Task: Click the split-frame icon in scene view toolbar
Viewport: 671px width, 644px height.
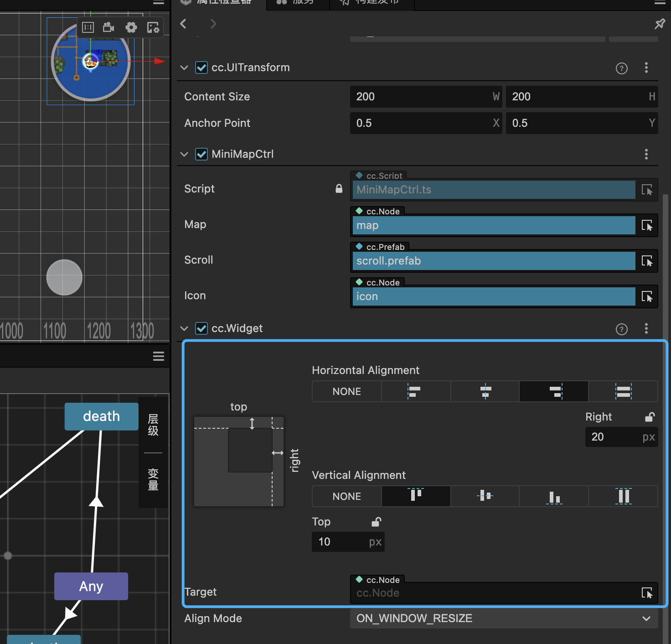Action: click(88, 27)
